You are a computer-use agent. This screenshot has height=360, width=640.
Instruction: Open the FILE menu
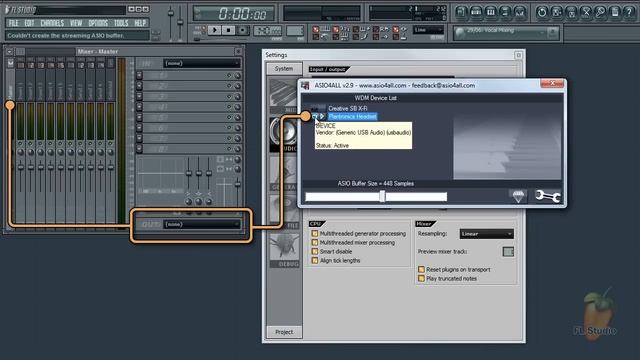click(x=13, y=23)
